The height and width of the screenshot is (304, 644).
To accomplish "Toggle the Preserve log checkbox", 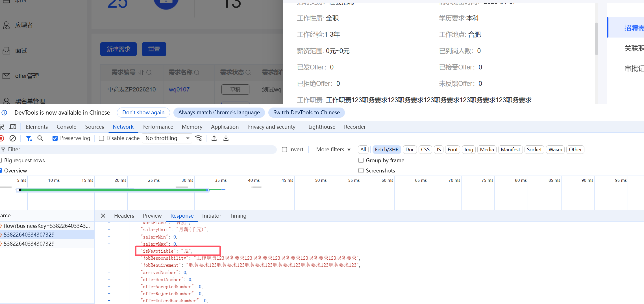I will 55,138.
